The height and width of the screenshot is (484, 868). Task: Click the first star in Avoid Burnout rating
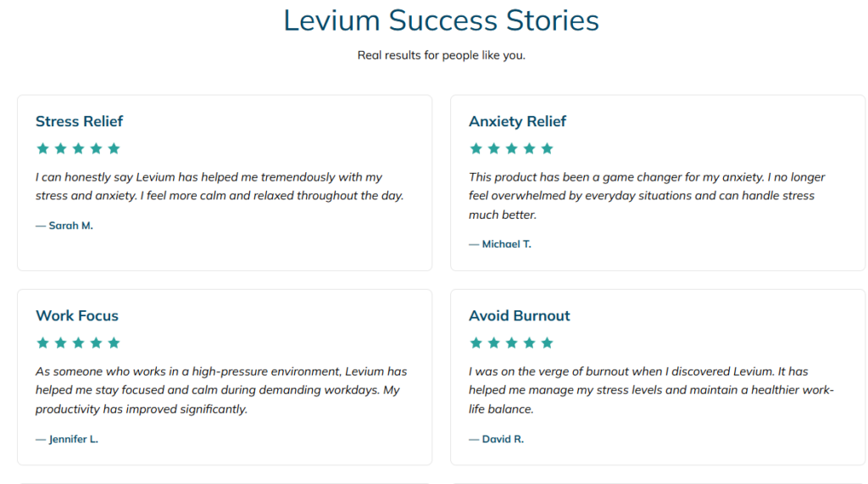[476, 343]
